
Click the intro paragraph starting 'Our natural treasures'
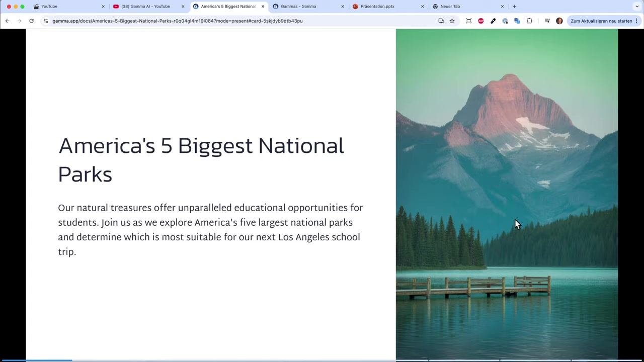[210, 230]
